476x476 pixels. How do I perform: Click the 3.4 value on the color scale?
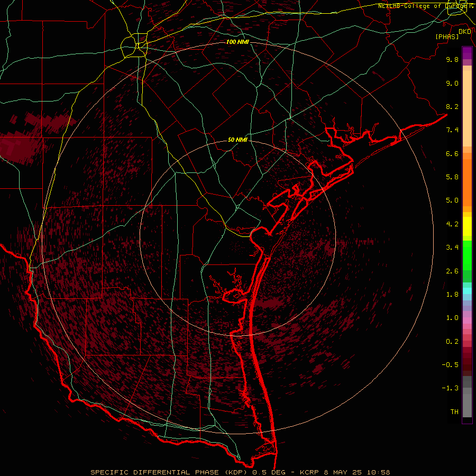click(x=452, y=248)
